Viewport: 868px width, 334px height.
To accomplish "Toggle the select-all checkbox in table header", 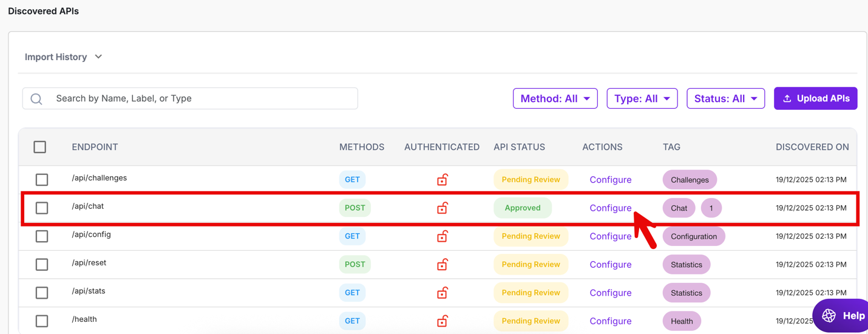I will [40, 147].
